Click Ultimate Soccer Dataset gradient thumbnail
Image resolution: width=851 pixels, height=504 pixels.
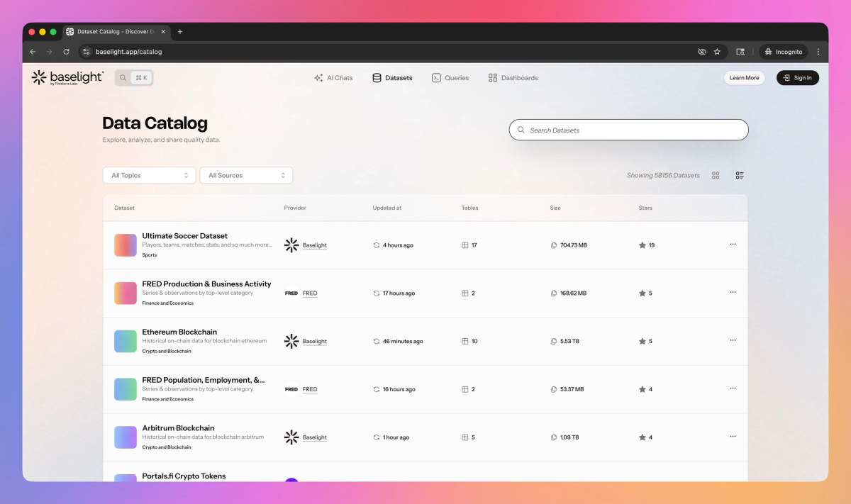126,245
